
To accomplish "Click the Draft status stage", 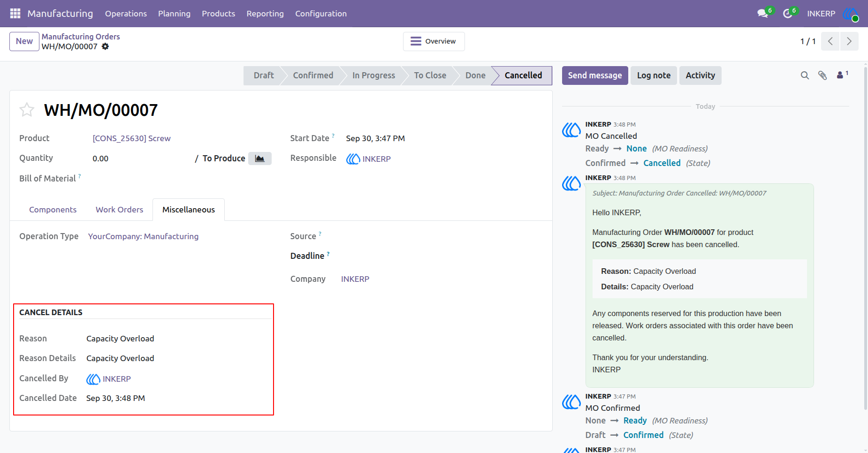I will coord(264,75).
